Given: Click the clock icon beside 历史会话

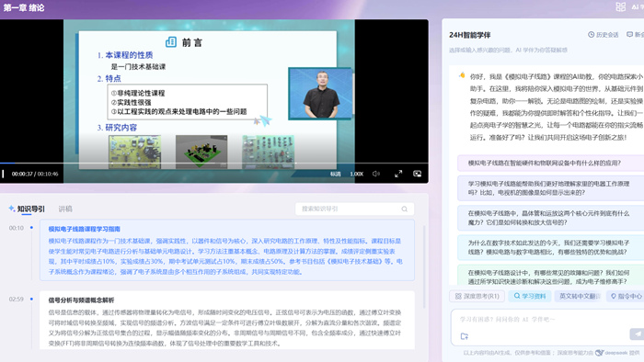Looking at the screenshot, I should click(x=591, y=35).
